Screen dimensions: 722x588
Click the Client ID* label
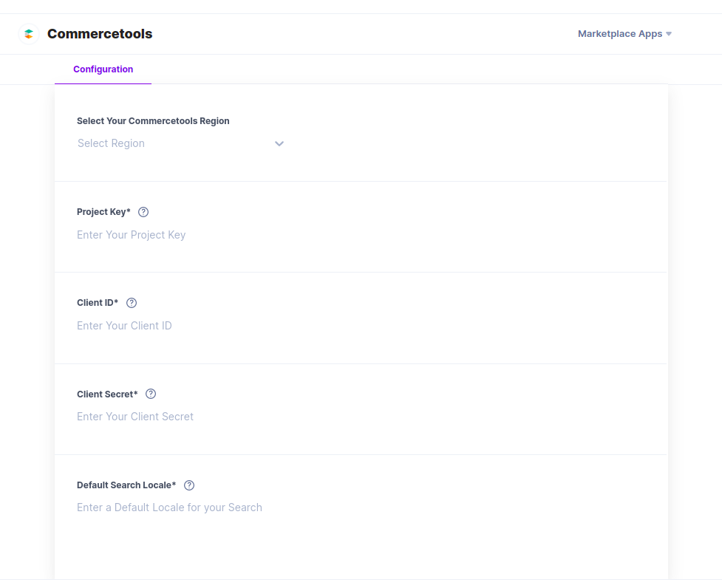tap(98, 303)
